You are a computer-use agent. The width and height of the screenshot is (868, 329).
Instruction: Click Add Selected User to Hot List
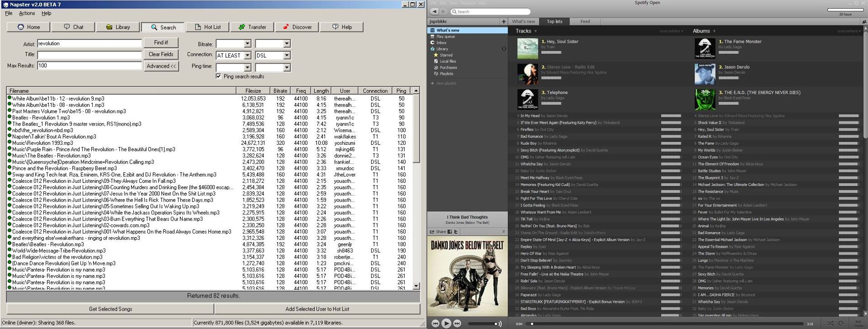point(317,309)
